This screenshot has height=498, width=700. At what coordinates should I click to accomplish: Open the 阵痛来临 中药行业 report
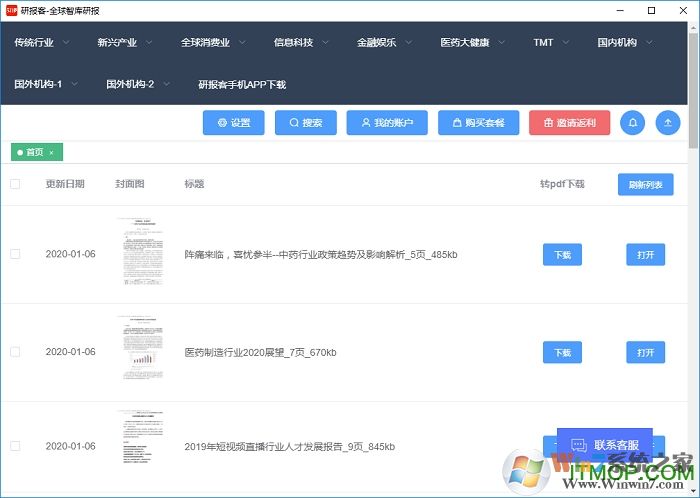click(x=646, y=254)
